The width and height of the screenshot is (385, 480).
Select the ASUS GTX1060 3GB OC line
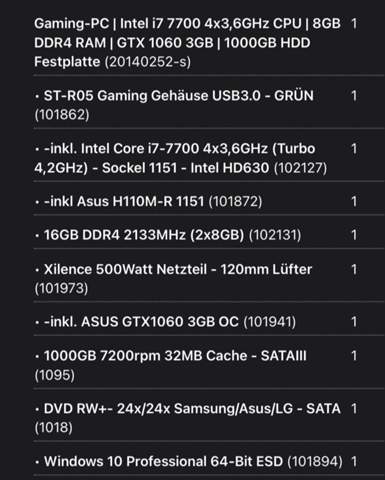pyautogui.click(x=209, y=322)
